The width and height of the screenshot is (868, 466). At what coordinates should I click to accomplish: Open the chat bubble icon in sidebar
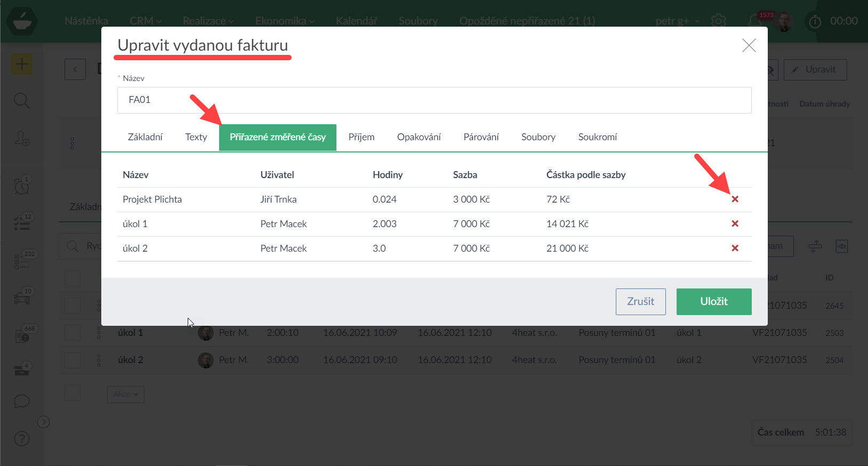21,401
